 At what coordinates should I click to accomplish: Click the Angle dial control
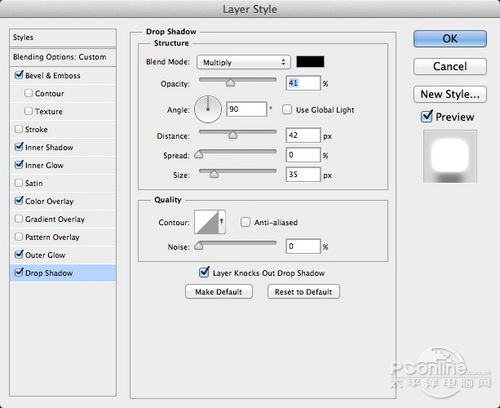[208, 109]
